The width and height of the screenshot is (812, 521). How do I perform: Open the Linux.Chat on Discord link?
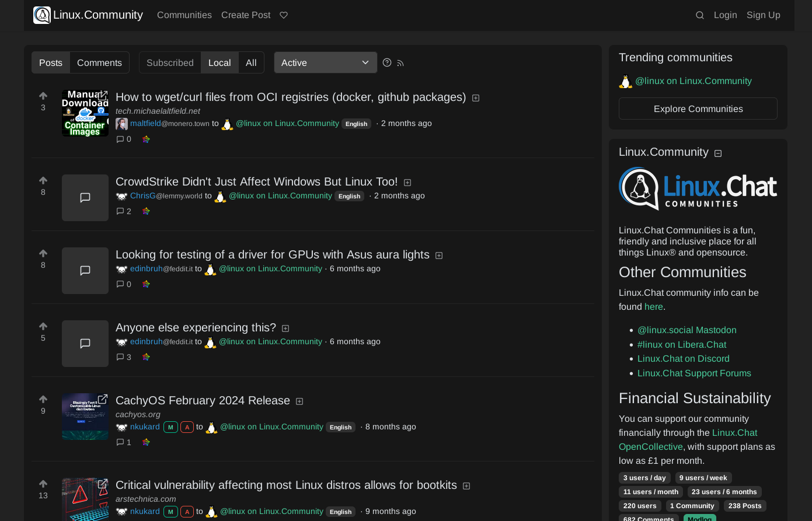coord(684,359)
